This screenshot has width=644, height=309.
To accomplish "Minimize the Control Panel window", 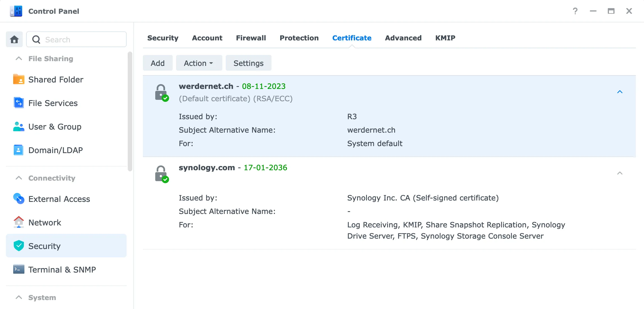I will coord(593,11).
